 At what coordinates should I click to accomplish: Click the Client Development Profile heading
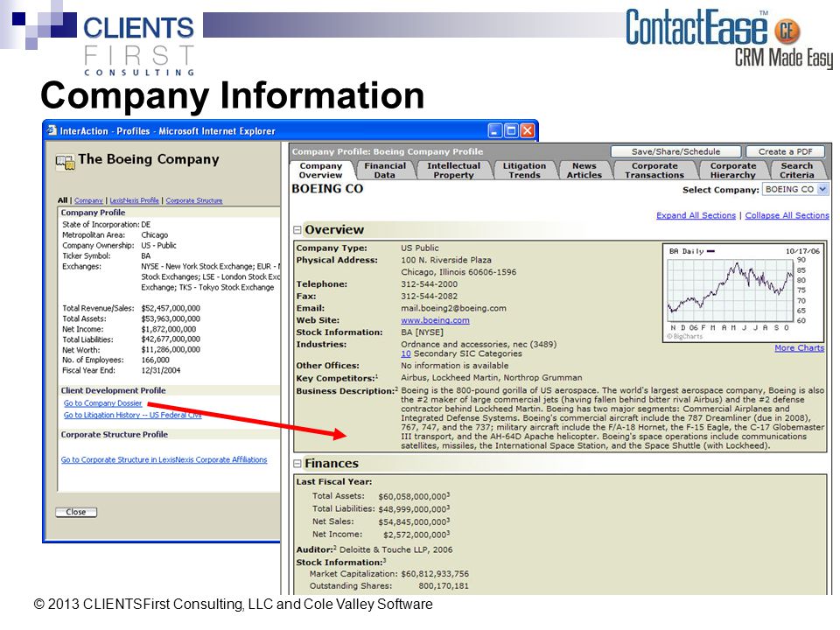point(113,390)
